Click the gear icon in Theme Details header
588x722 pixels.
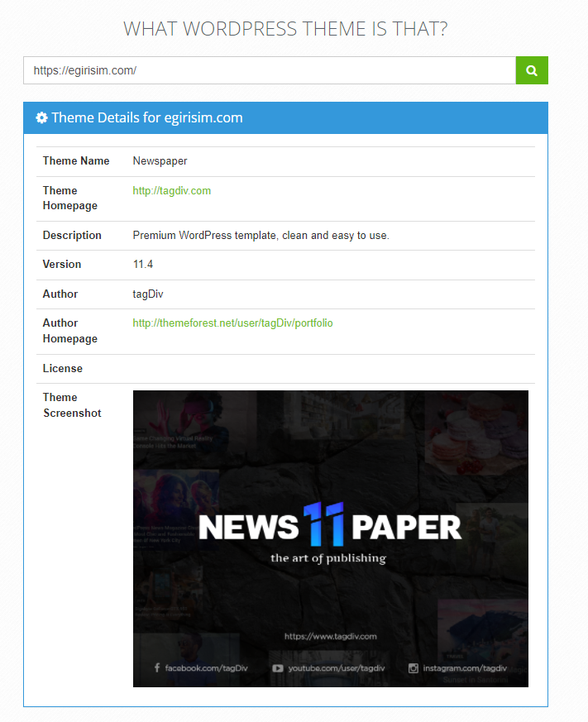pos(41,118)
